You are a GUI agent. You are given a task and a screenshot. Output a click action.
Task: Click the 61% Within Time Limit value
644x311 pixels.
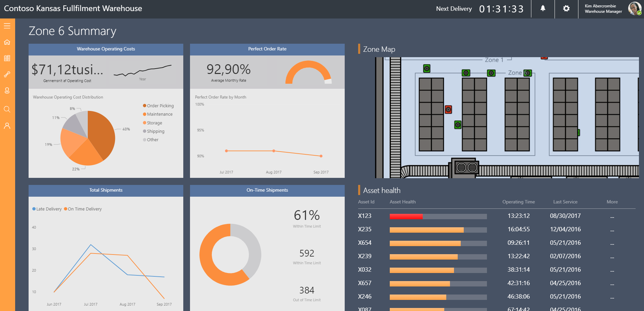pyautogui.click(x=307, y=216)
